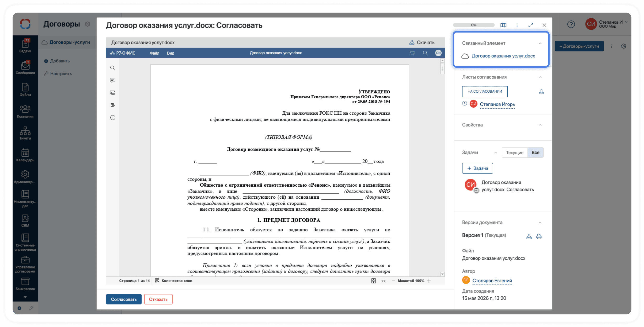The image size is (644, 327).
Task: Open Файлы in the left sidebar
Action: coord(25,89)
